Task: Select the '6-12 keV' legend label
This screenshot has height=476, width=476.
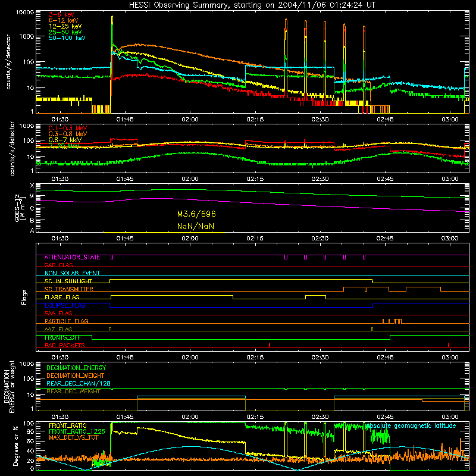Action: coord(64,20)
